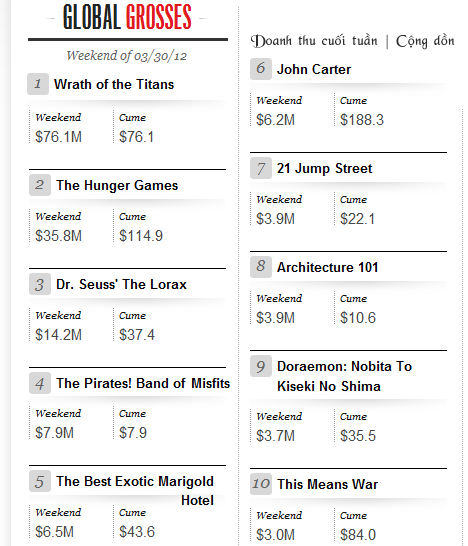
Task: Open Wrath of the Titans title
Action: [x=114, y=84]
